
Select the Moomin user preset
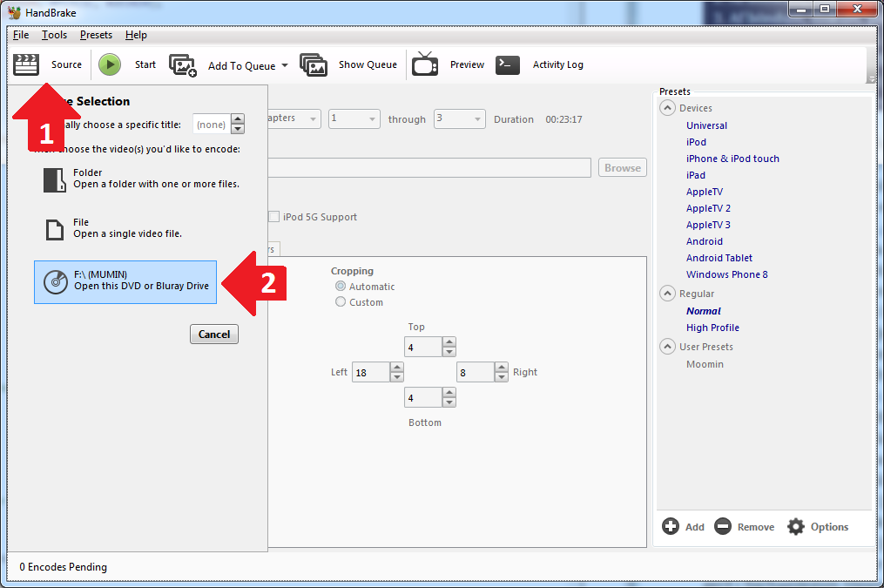[705, 364]
